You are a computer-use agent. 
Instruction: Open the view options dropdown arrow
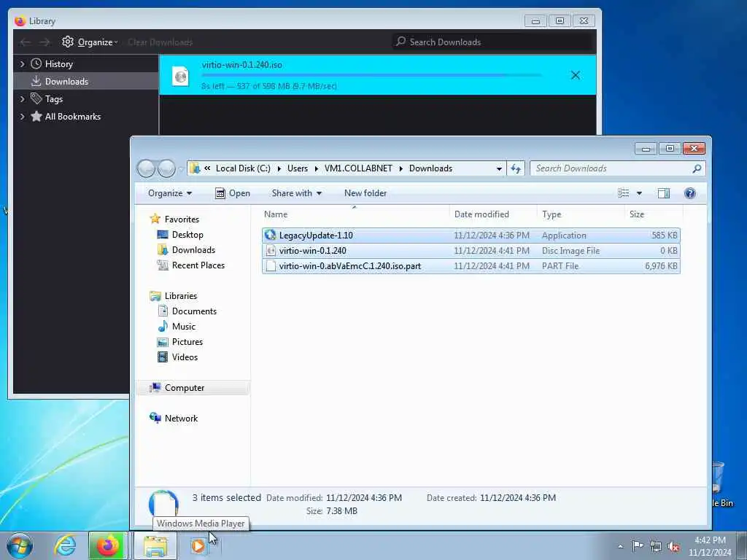[x=639, y=192]
